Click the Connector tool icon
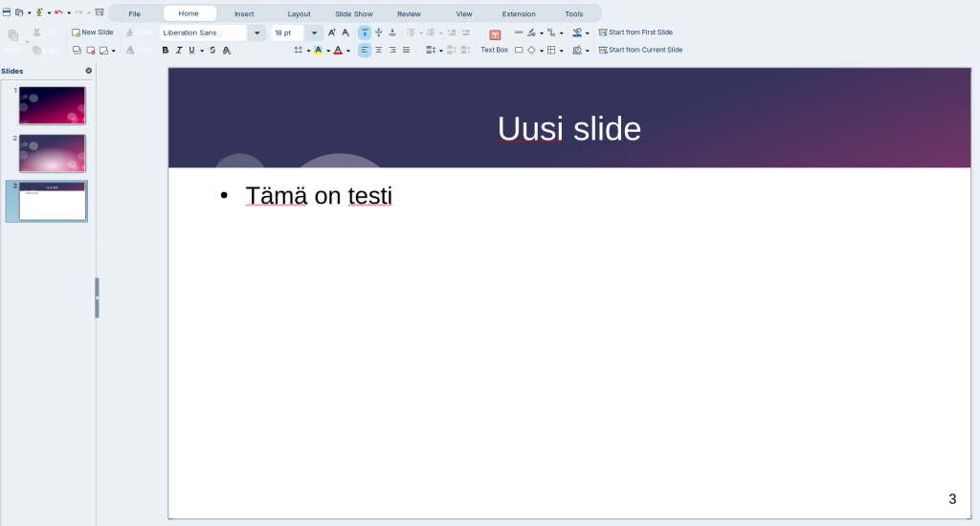Image resolution: width=980 pixels, height=526 pixels. 551,33
